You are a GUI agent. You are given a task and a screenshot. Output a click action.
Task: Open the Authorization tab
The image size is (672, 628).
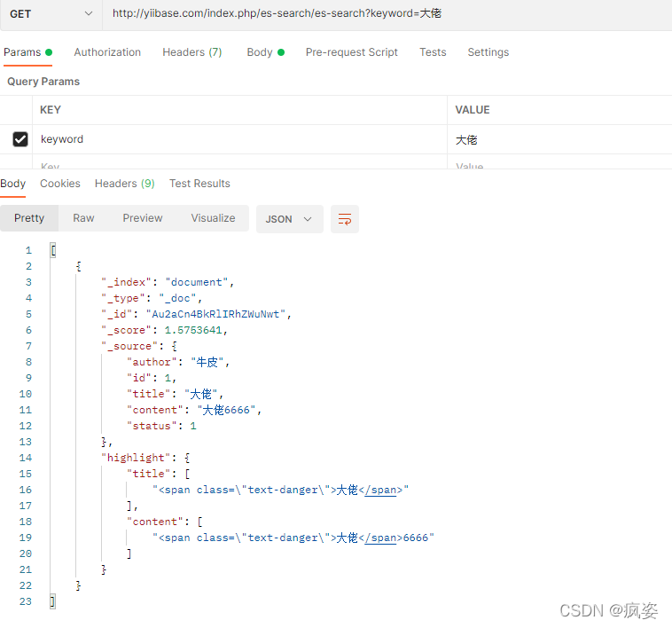click(107, 52)
